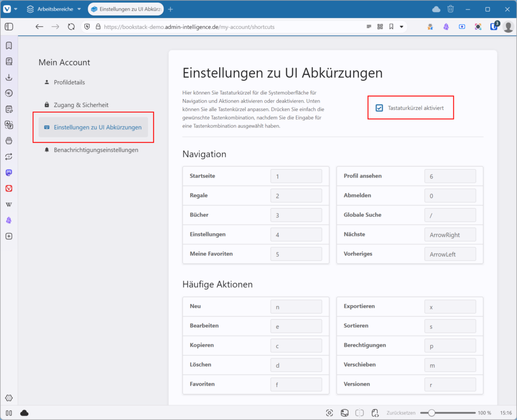Add a new web panel
Screen dimensions: 517x420
[x=9, y=236]
